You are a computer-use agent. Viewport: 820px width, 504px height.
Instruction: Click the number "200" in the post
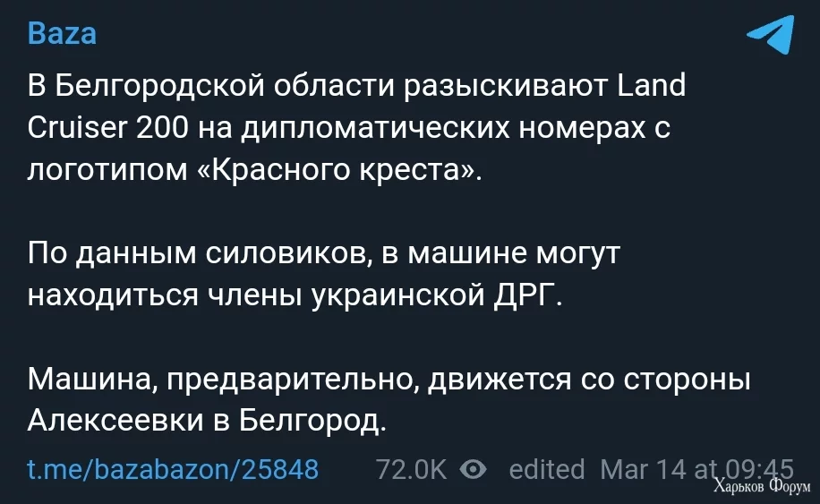click(162, 128)
